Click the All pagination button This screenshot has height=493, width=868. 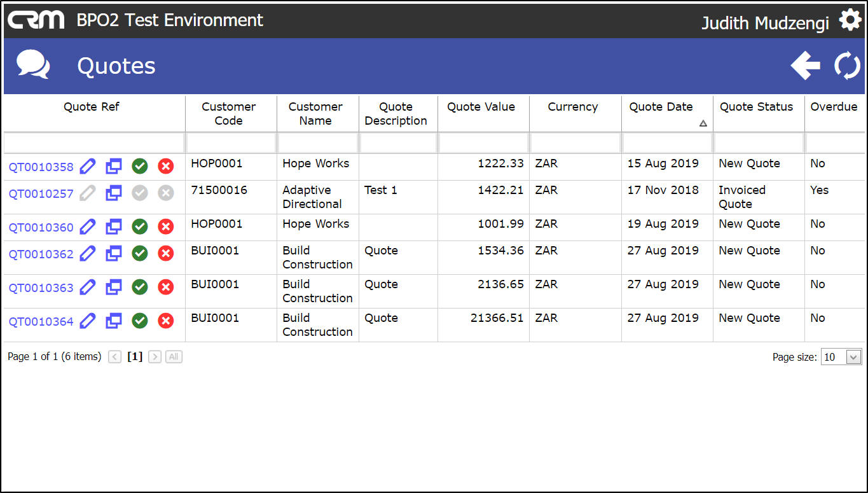[x=174, y=357]
